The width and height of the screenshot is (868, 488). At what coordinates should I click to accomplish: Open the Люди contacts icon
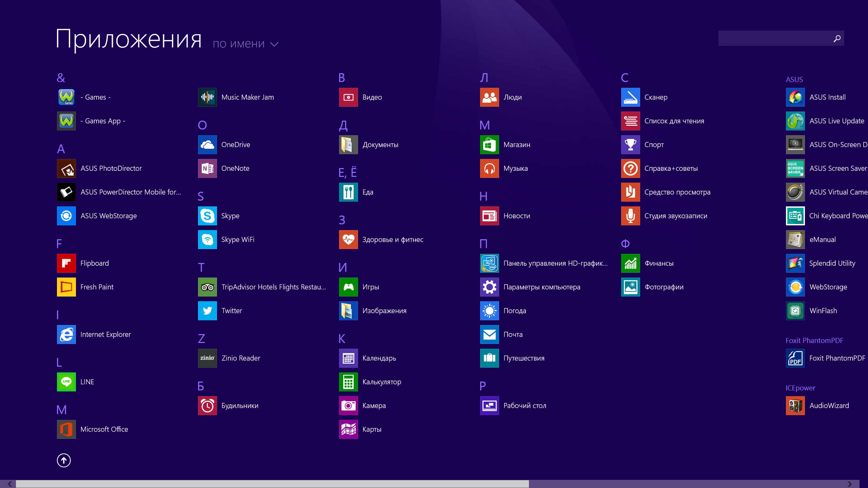(x=489, y=97)
